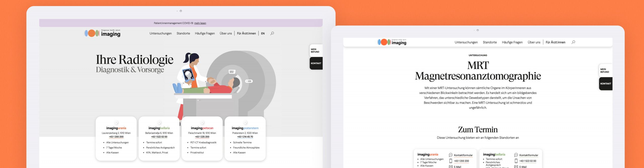Click the map pin icon above imagingpraterstern

click(x=245, y=123)
